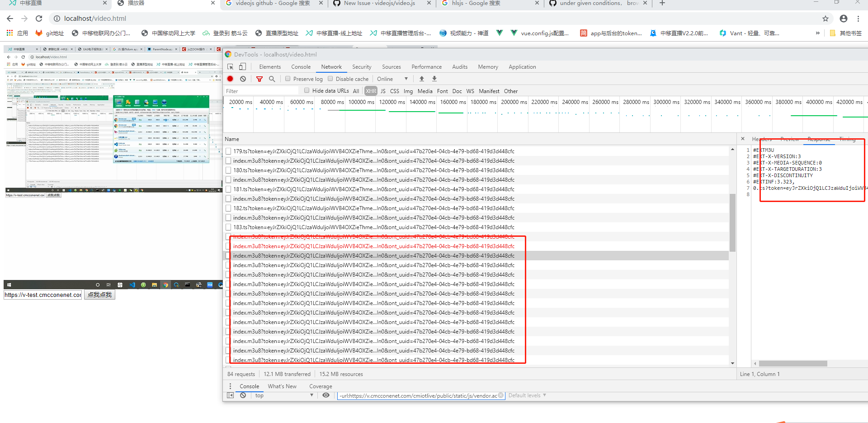The width and height of the screenshot is (868, 423).
Task: Open the network search tool
Action: click(x=272, y=79)
